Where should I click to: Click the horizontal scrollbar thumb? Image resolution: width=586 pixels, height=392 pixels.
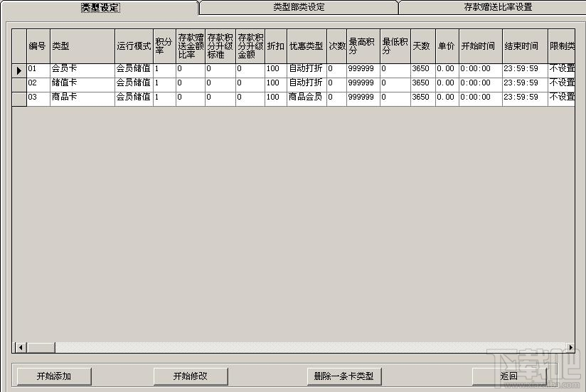point(41,347)
